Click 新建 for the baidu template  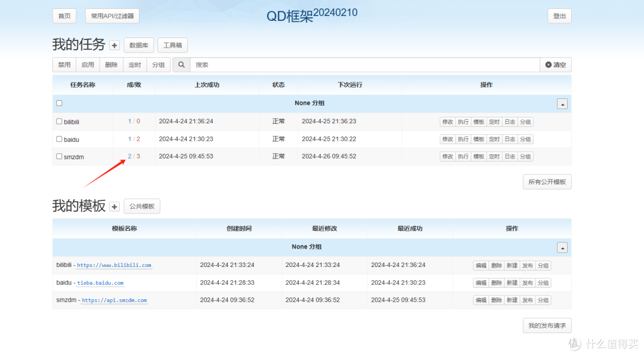click(x=512, y=283)
